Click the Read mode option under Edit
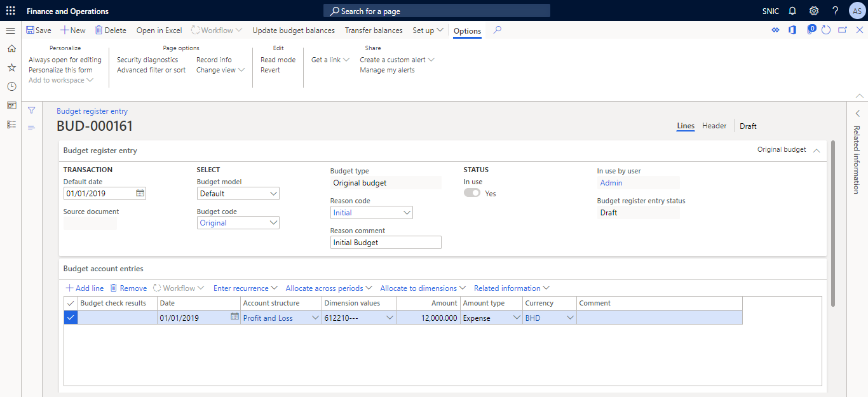Screen dimensions: 868x397 (x=278, y=59)
